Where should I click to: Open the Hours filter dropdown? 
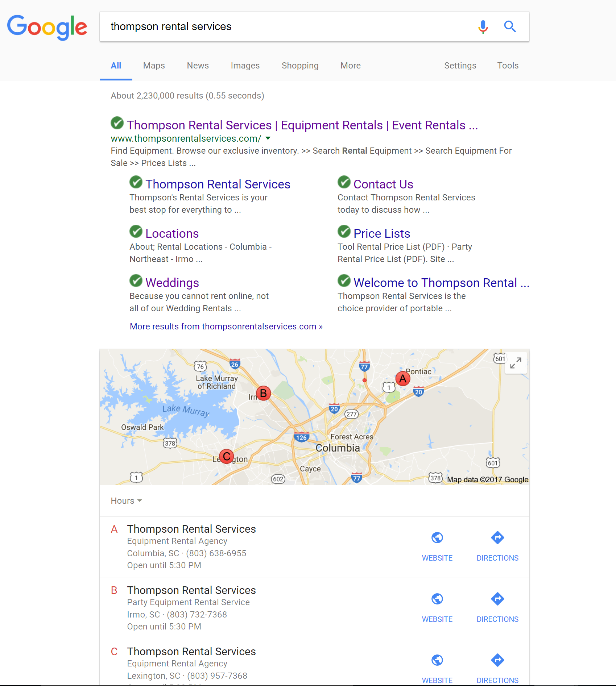[126, 501]
